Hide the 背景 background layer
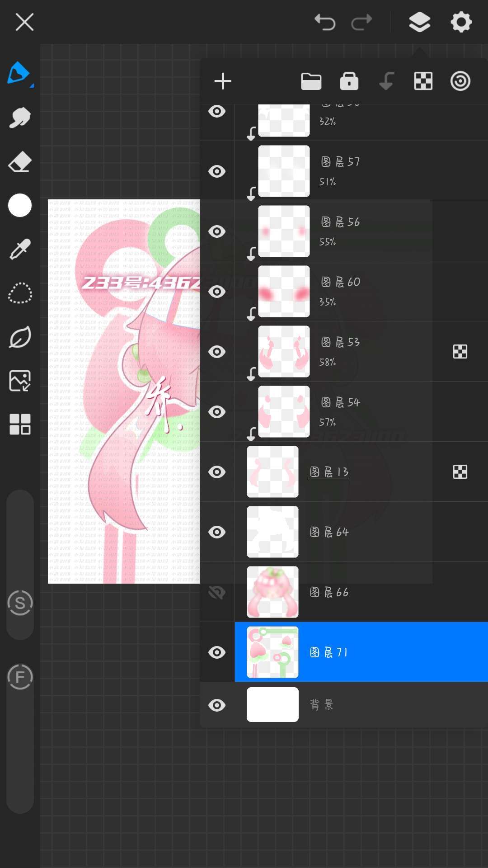The width and height of the screenshot is (488, 868). (217, 705)
